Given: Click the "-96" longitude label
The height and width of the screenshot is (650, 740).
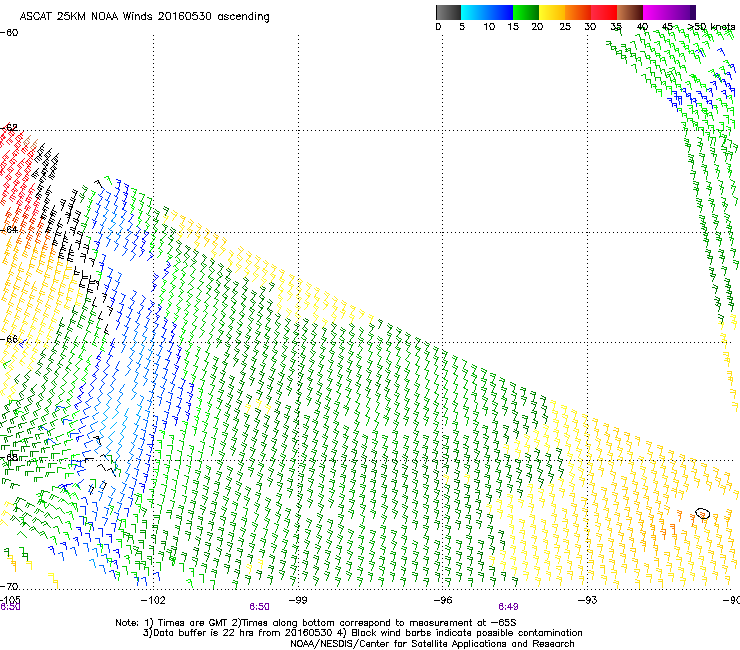Looking at the screenshot, I should (443, 600).
